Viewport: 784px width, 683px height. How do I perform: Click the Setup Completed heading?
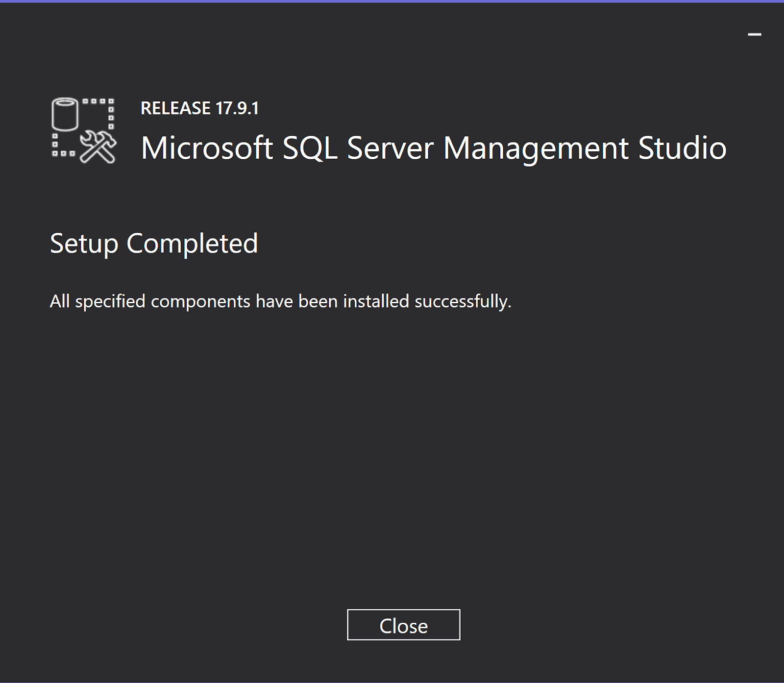[154, 244]
